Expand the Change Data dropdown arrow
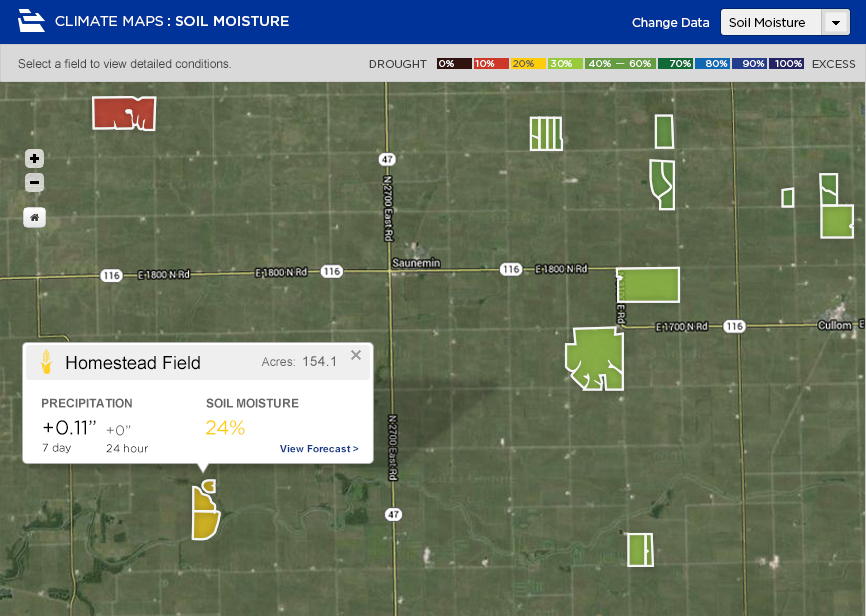Image resolution: width=866 pixels, height=616 pixels. 834,22
